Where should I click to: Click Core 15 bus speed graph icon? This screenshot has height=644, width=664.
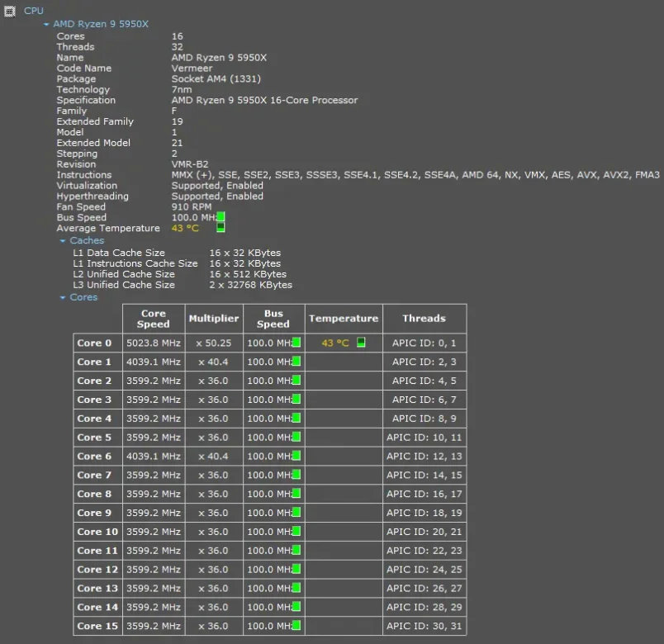pyautogui.click(x=296, y=626)
